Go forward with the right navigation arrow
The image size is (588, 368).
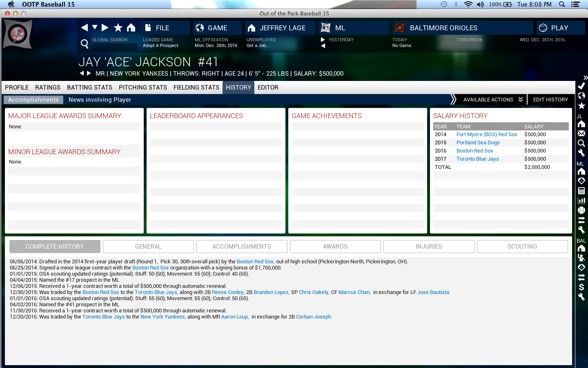tap(105, 28)
